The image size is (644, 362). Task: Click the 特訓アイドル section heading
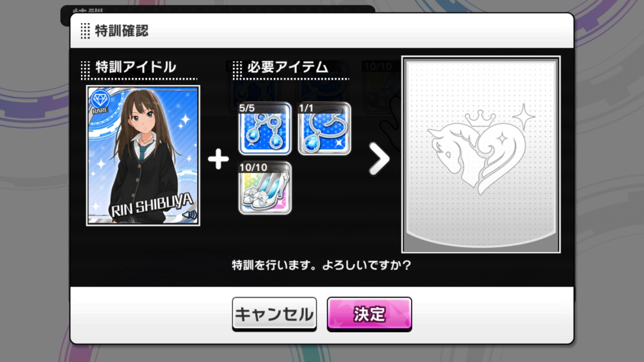click(x=135, y=67)
